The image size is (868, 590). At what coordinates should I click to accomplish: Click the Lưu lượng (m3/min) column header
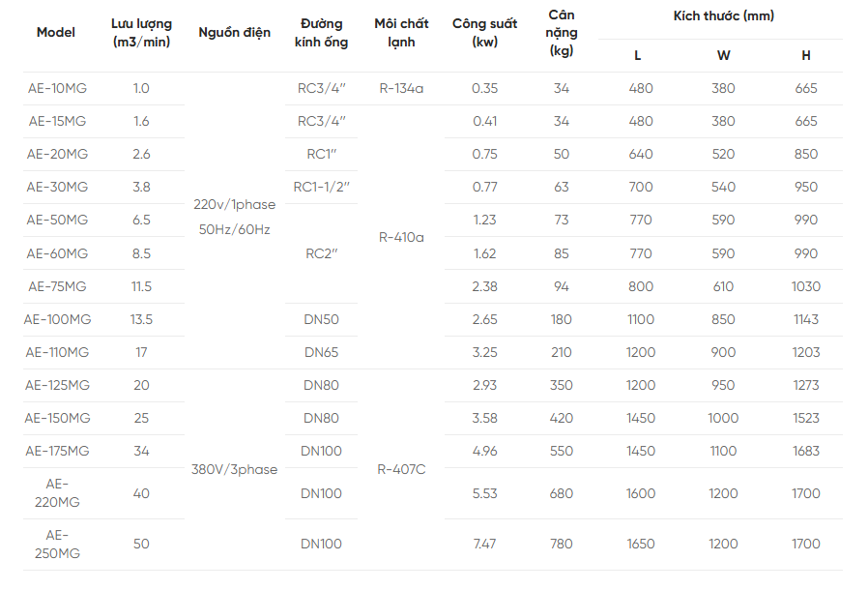pyautogui.click(x=141, y=33)
